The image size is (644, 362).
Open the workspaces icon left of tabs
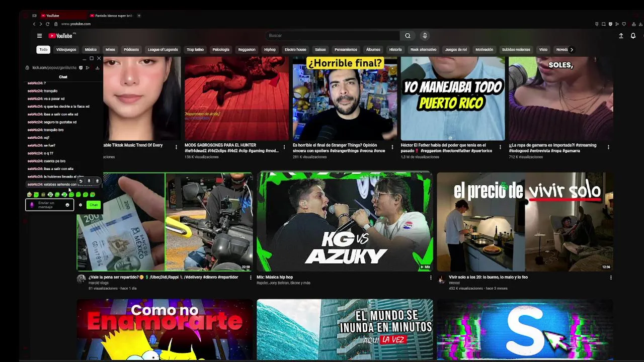[34, 16]
